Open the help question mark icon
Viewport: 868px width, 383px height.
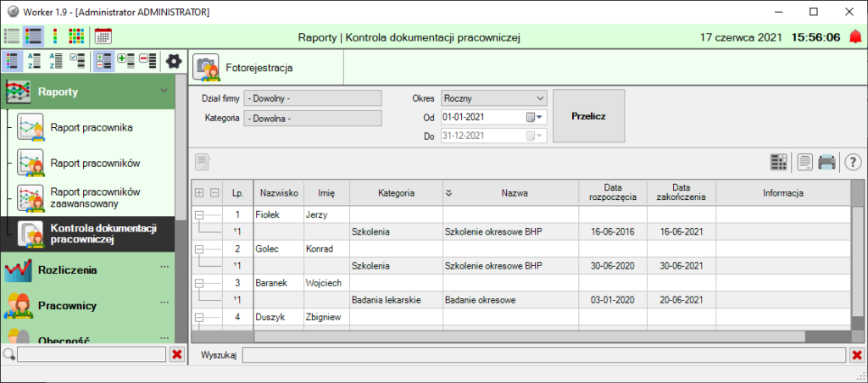pos(853,162)
